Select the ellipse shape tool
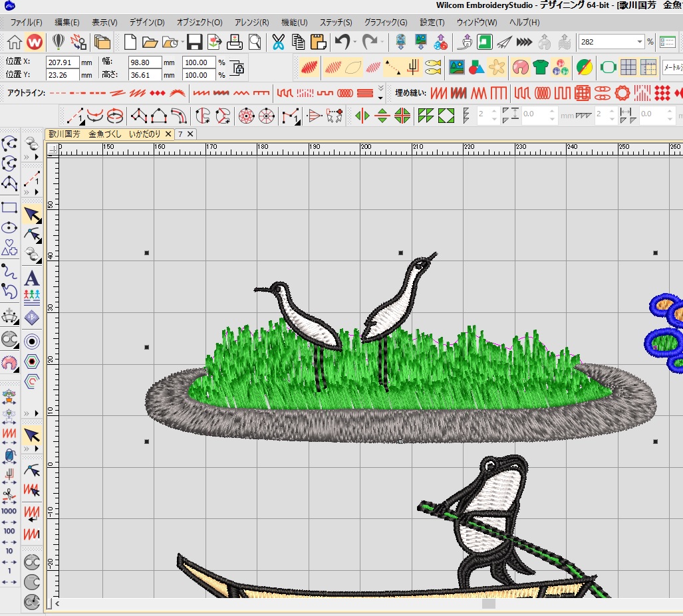Viewport: 683px width, 616px height. pos(9,227)
